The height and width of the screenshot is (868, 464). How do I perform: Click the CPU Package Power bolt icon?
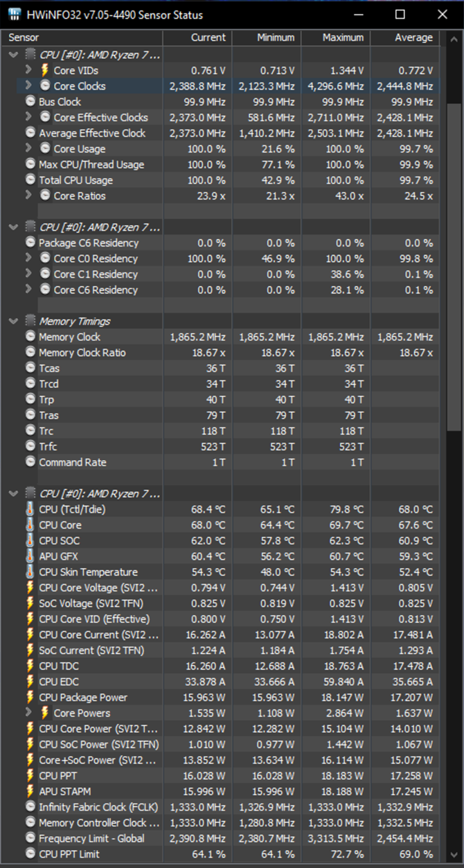30,697
